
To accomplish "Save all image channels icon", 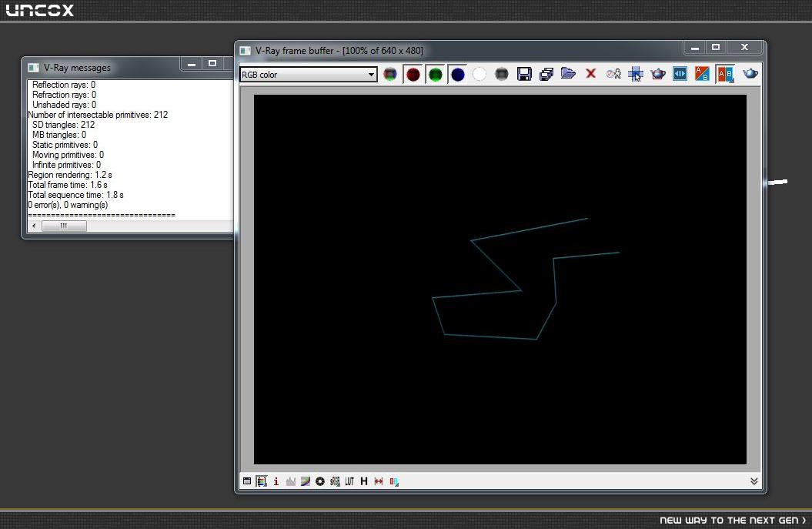I will [x=546, y=75].
